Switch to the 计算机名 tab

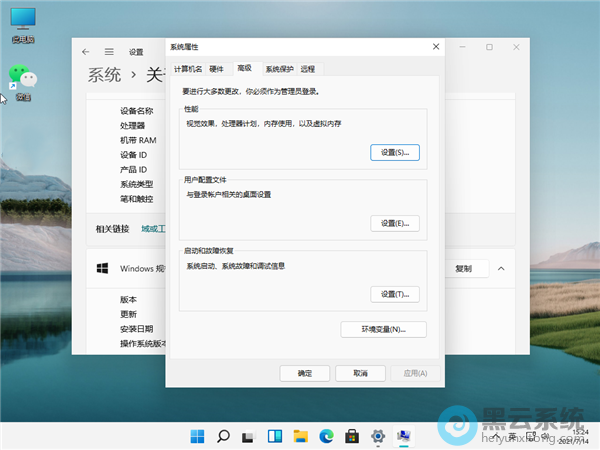coord(188,69)
